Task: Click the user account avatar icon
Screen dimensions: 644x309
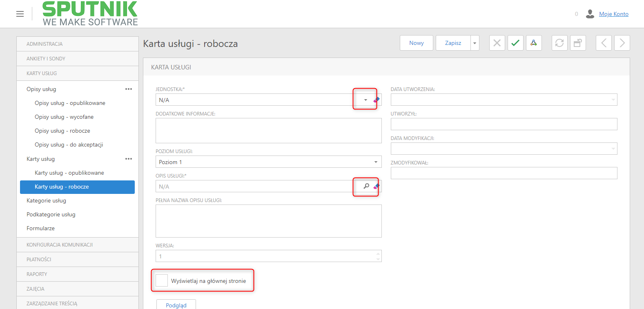Action: 590,14
